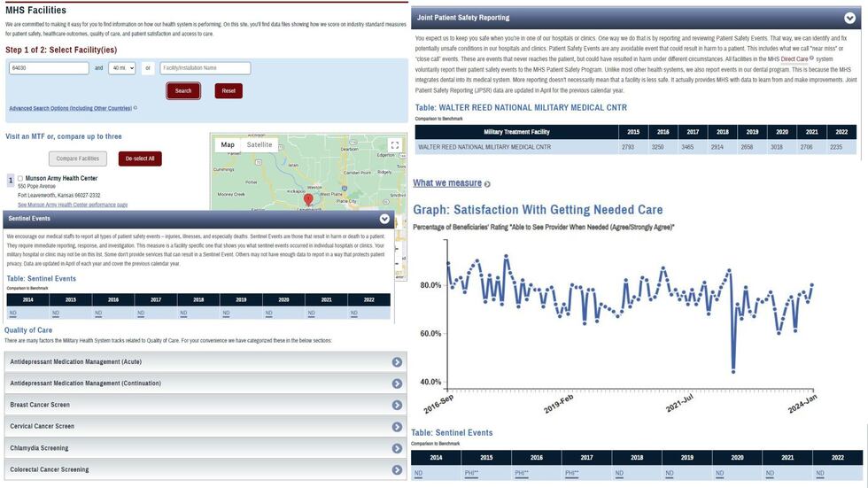This screenshot has height=488, width=868.
Task: Click arrow icon on Chlamydia Screening row
Action: pyautogui.click(x=398, y=448)
